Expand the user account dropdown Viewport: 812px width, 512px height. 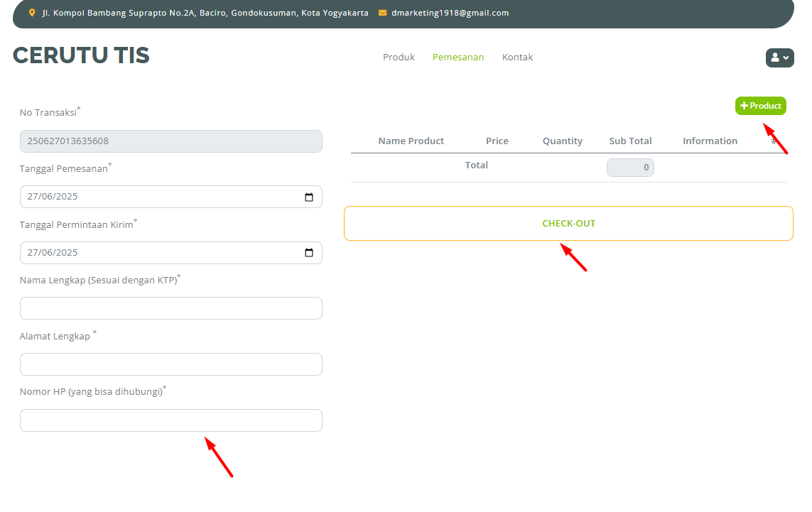pos(779,58)
